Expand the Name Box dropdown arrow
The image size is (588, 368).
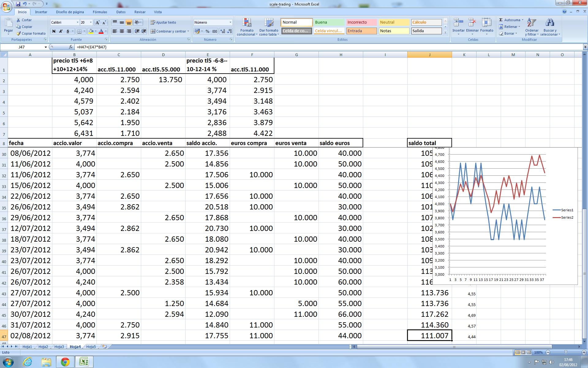46,47
